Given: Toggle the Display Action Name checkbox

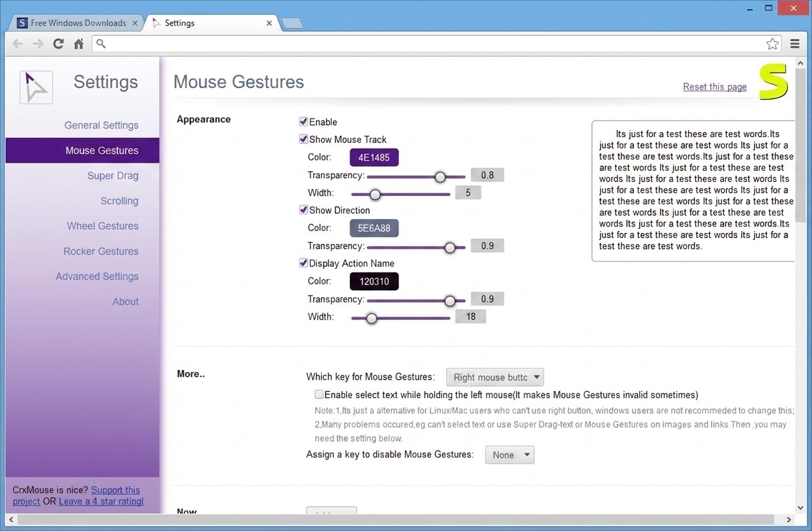Looking at the screenshot, I should (304, 263).
